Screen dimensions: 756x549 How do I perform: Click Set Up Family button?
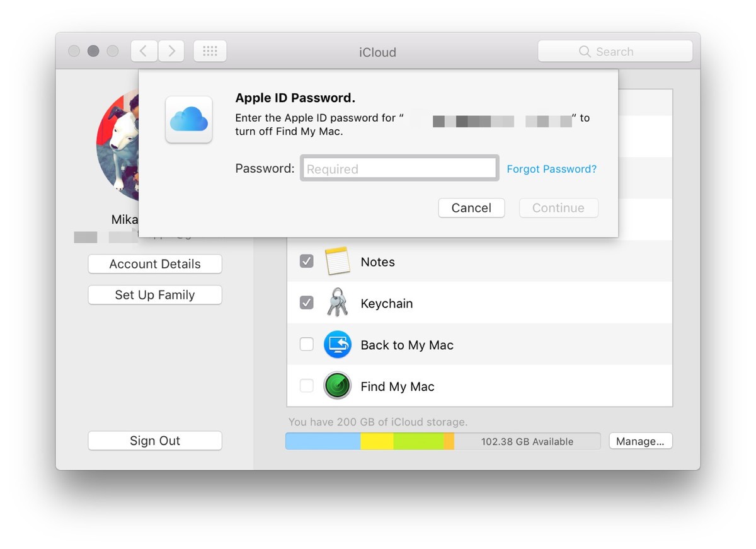tap(155, 295)
